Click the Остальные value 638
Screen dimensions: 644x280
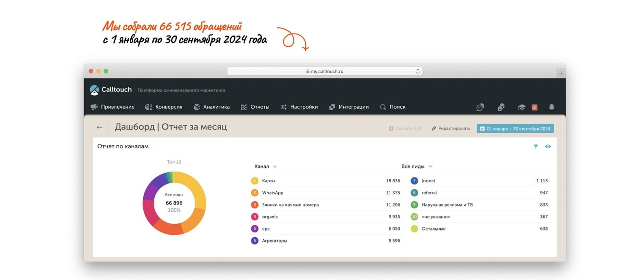[x=544, y=229]
